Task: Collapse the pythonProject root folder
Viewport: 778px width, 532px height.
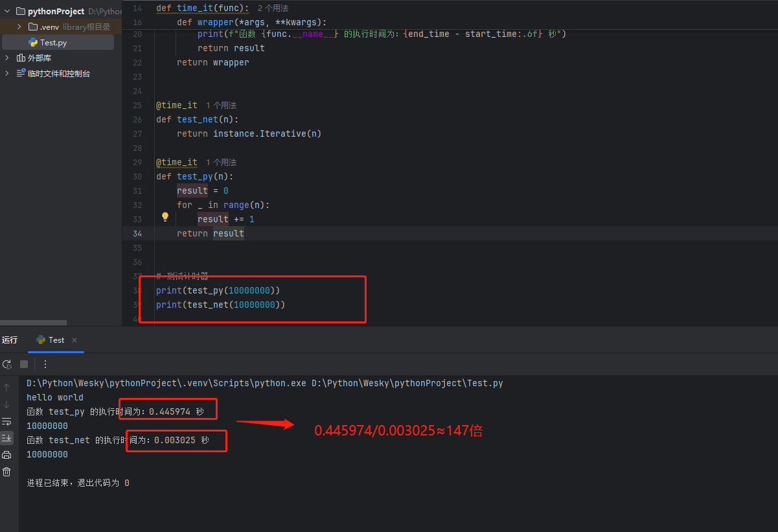Action: pos(7,12)
